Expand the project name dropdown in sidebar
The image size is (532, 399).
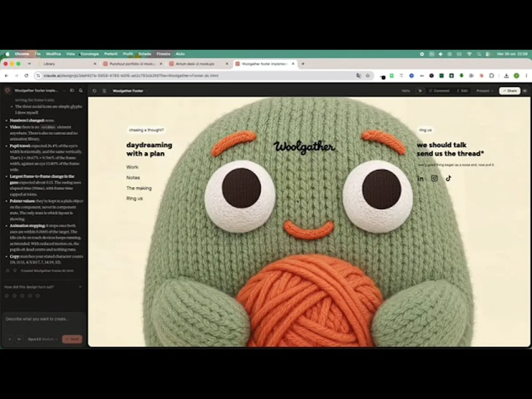click(x=64, y=90)
